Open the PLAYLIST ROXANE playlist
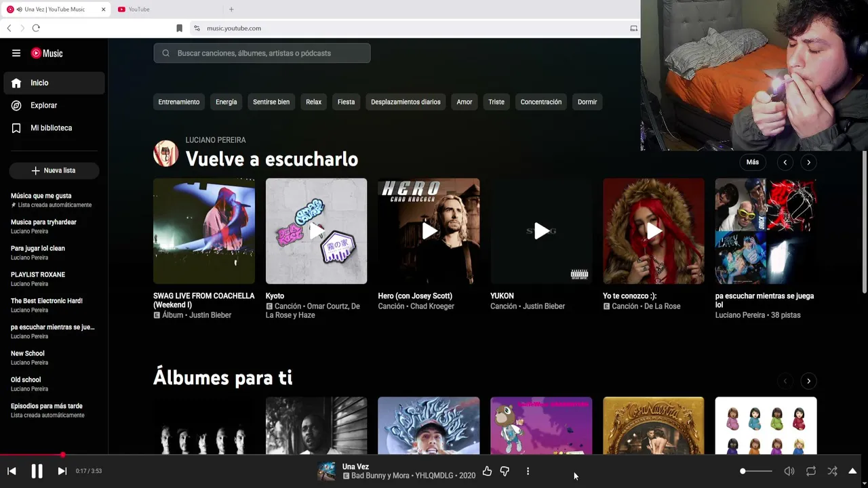Screen dimensions: 868x488 pos(53,279)
